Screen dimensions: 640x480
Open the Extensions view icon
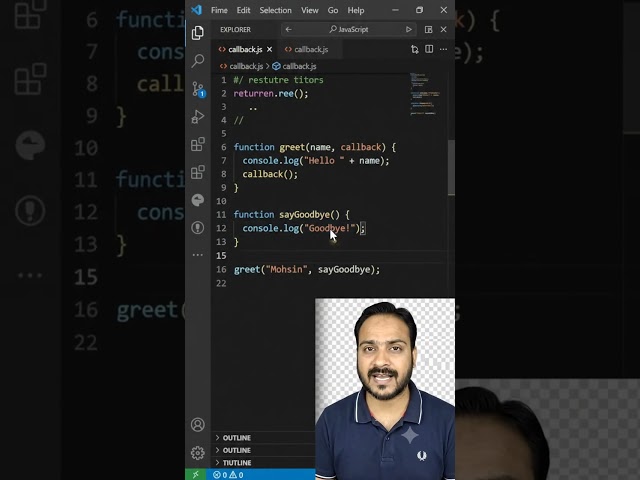tap(198, 144)
